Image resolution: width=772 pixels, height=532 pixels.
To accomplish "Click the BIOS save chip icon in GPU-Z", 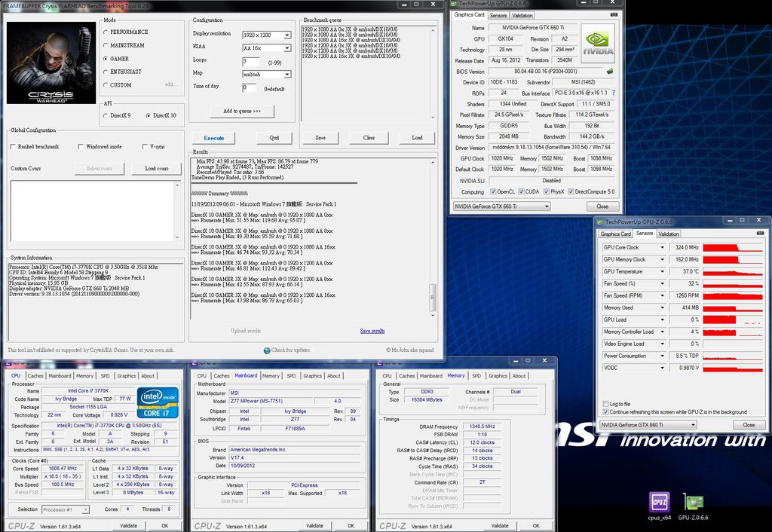I will pyautogui.click(x=610, y=72).
